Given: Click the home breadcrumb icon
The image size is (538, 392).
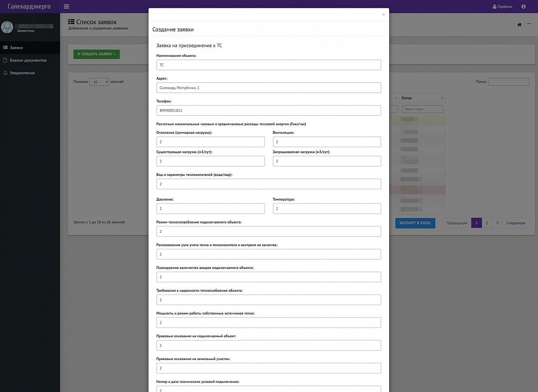Looking at the screenshot, I should pyautogui.click(x=520, y=25).
